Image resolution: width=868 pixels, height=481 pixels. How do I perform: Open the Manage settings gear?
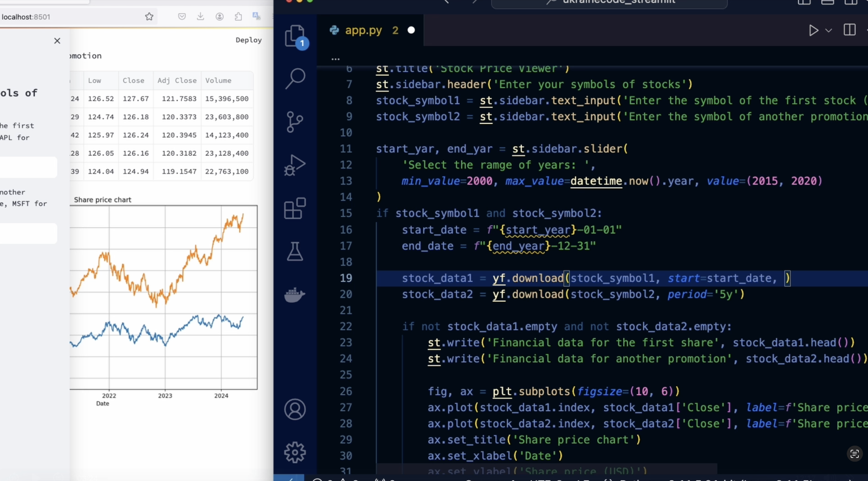tap(295, 452)
